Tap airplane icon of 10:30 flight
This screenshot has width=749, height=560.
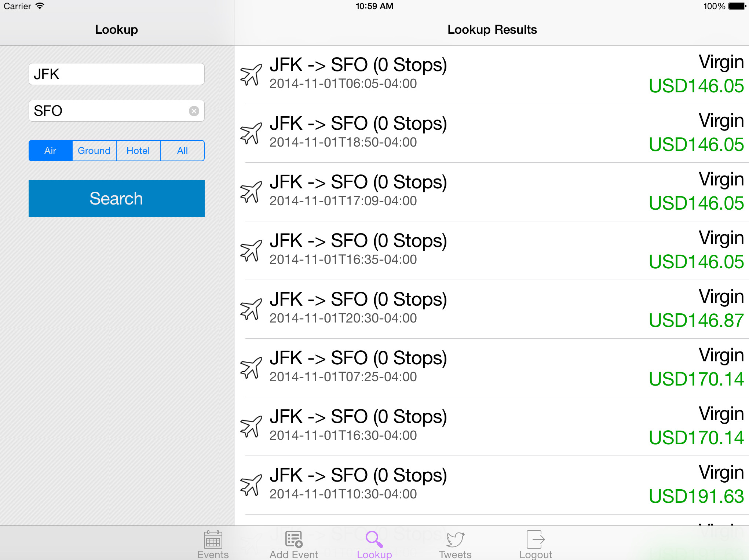tap(251, 485)
